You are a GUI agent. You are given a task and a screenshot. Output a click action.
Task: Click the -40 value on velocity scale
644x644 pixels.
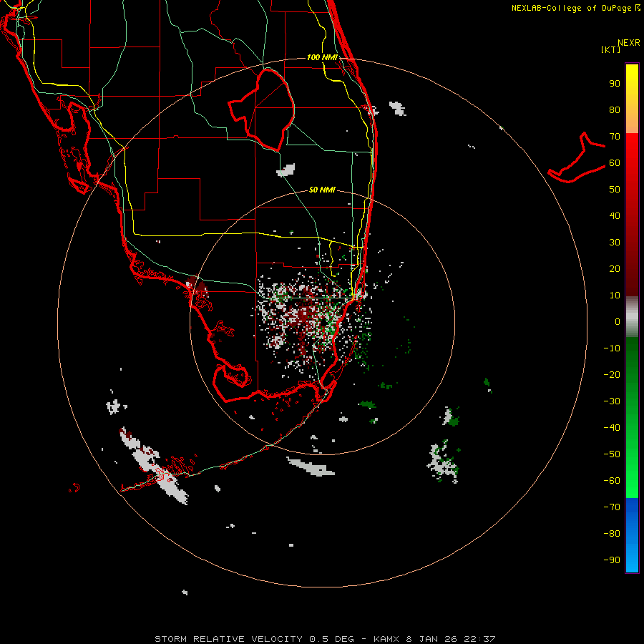(x=612, y=428)
